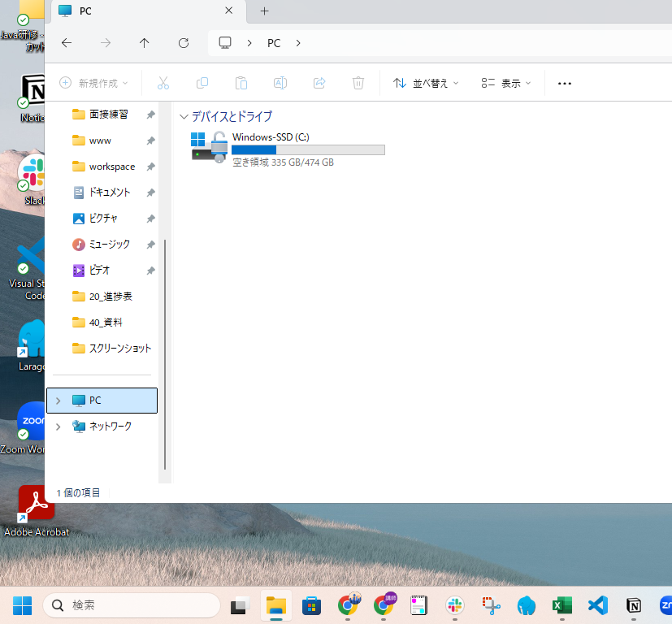Open a new tab with plus button
This screenshot has height=624, width=672.
point(264,11)
